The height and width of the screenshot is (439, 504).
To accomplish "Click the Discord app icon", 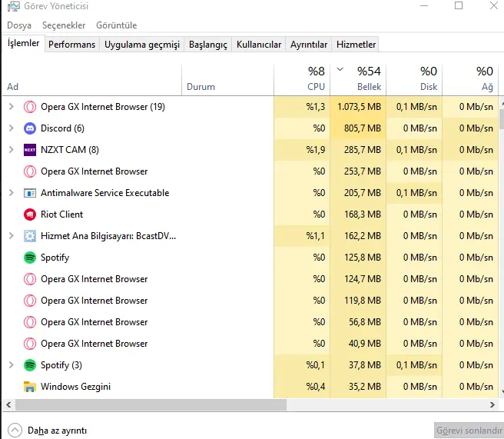I will (x=30, y=128).
